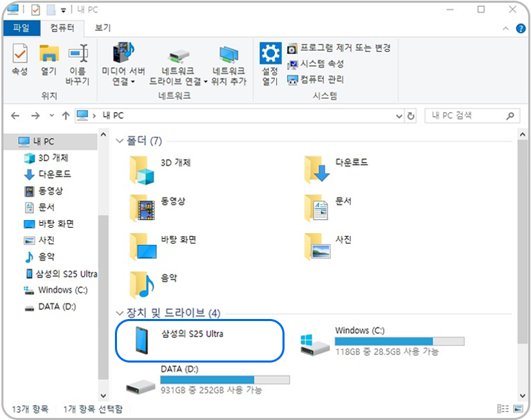The image size is (531, 420).
Task: Switch to the View (보기) ribbon tab
Action: [x=102, y=28]
